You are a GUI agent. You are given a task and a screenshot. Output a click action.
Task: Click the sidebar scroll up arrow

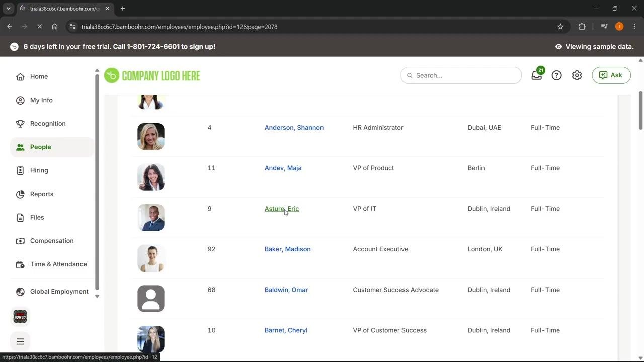97,71
